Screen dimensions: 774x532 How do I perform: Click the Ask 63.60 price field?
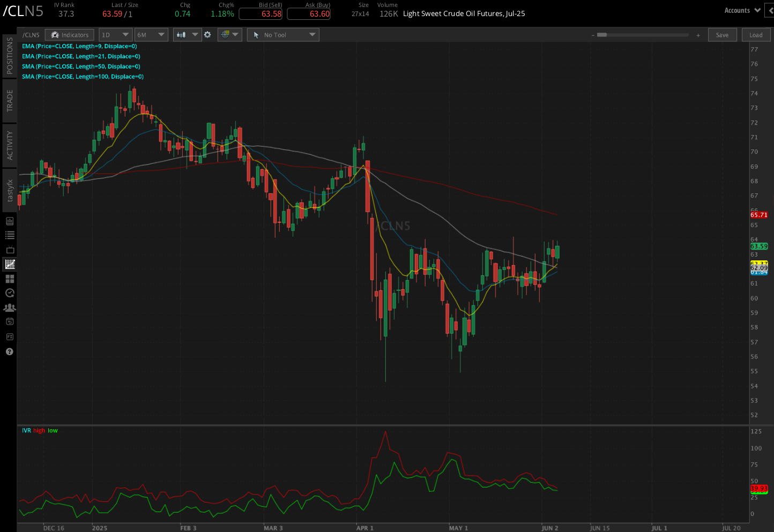309,14
